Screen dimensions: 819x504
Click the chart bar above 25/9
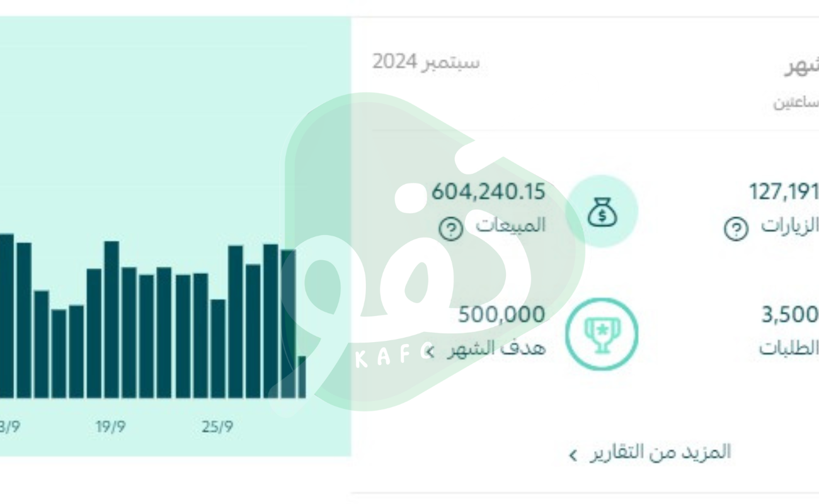[218, 348]
